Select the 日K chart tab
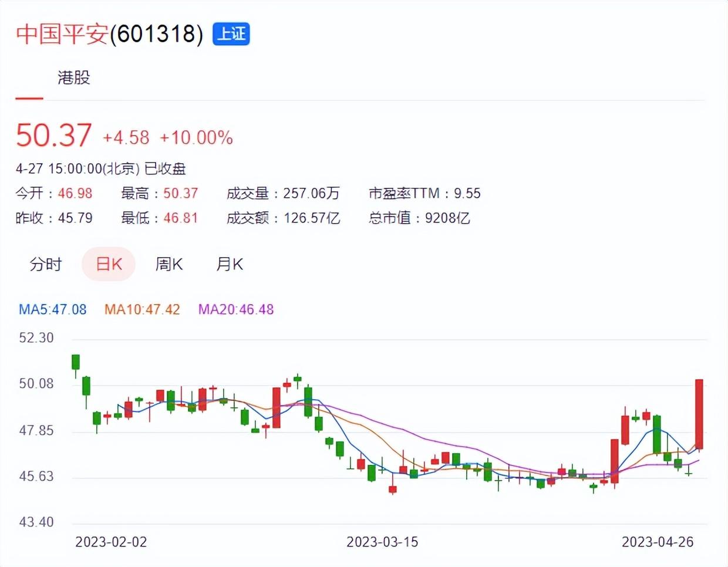The width and height of the screenshot is (728, 567). tap(109, 264)
